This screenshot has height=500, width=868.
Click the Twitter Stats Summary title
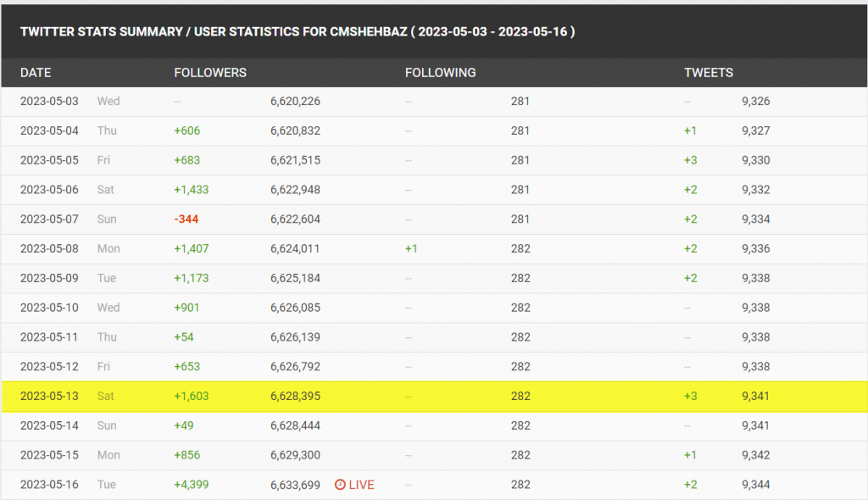(298, 31)
